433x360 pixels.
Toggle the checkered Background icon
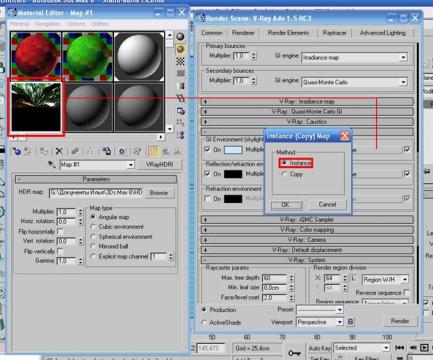(180, 61)
